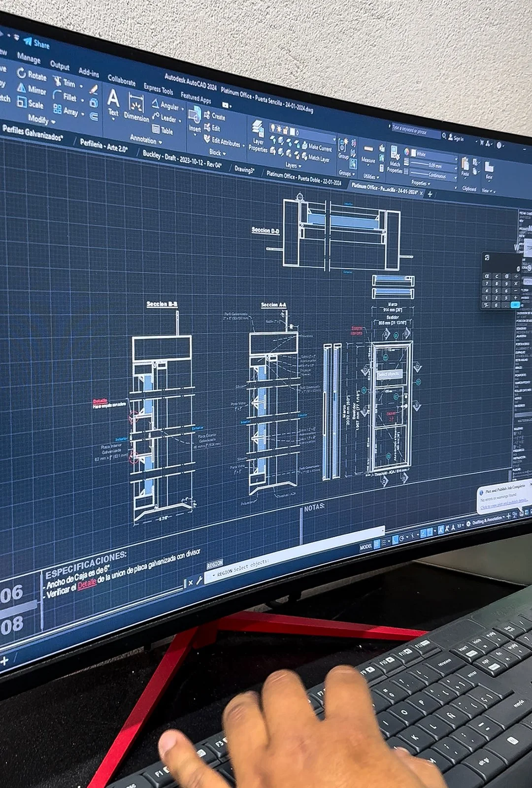Select the Trim tool
532x788 pixels.
point(65,83)
